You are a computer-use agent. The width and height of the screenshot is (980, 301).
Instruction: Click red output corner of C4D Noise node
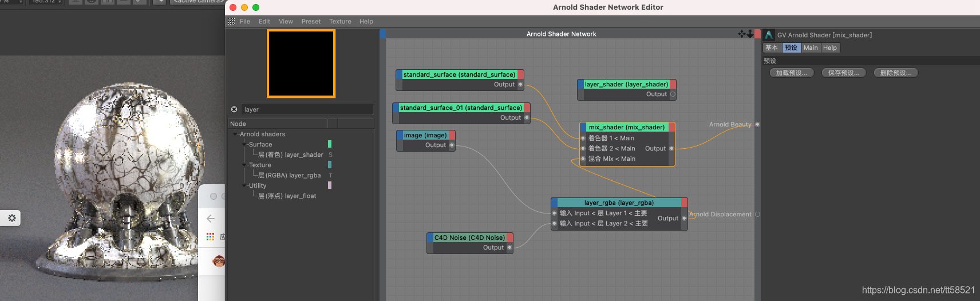(x=509, y=237)
